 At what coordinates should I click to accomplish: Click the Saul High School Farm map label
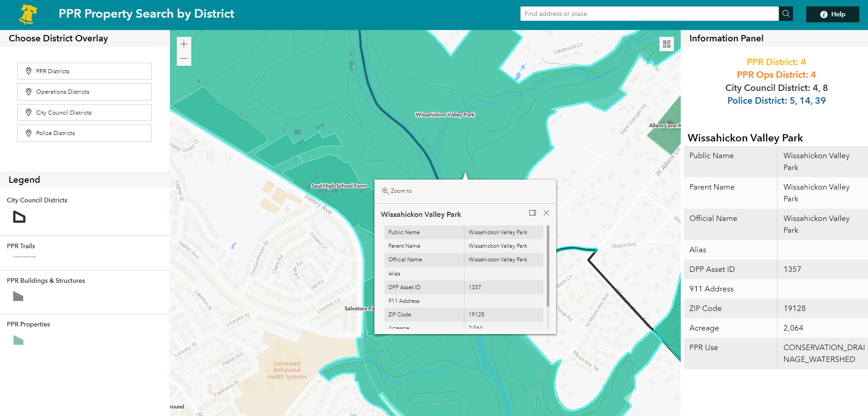tap(339, 186)
